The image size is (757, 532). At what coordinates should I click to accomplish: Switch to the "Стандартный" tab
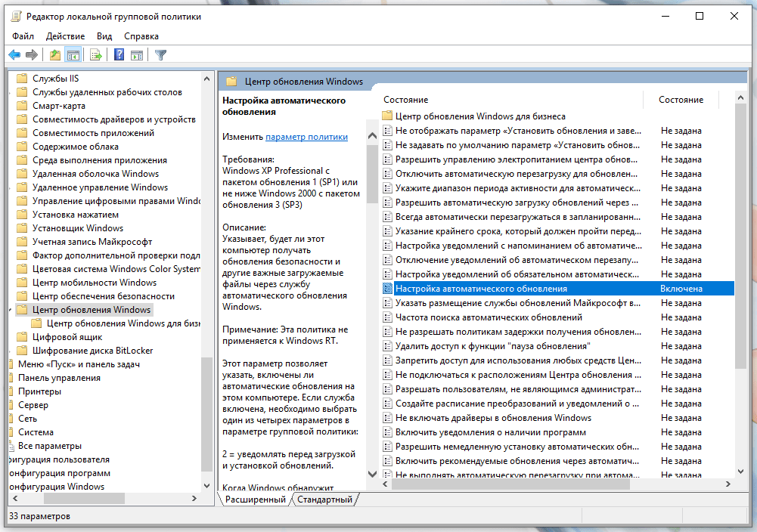click(x=325, y=500)
